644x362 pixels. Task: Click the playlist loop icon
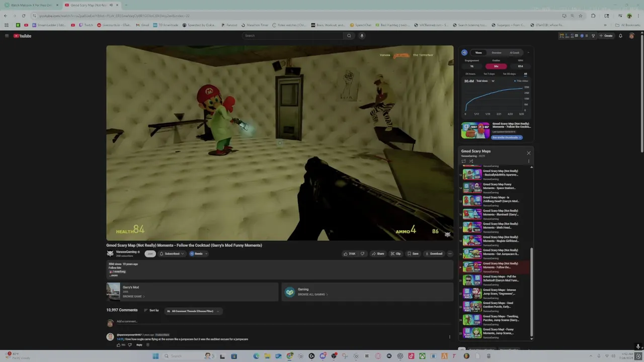click(464, 161)
